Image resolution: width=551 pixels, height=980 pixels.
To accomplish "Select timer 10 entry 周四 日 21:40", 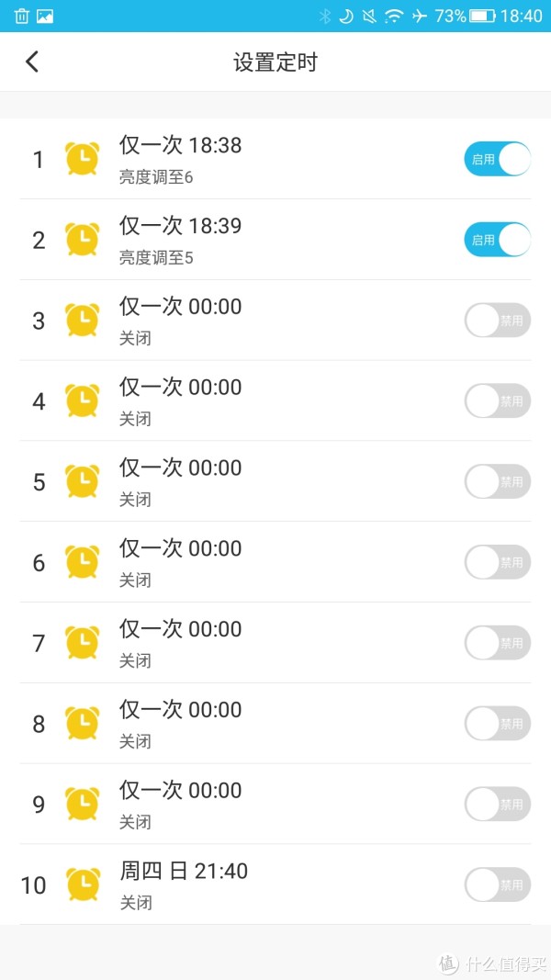I will click(x=184, y=871).
